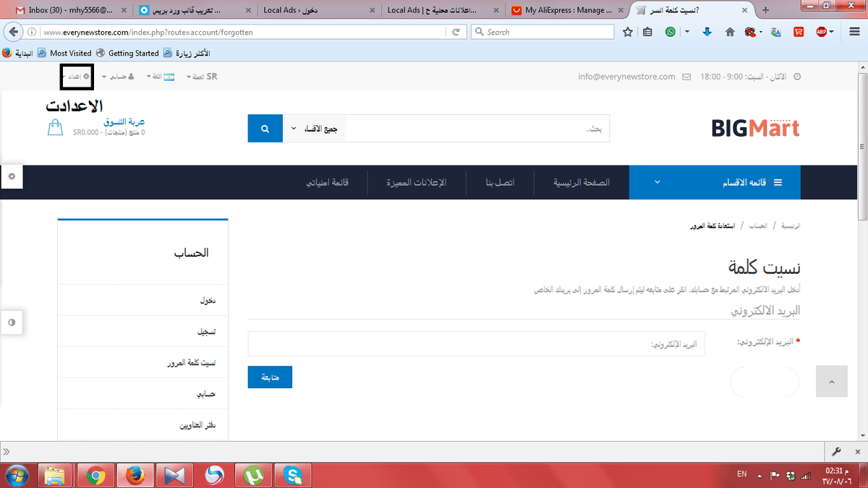Open the WhatsApp extension dropdown arrow
868x488 pixels.
point(687,32)
